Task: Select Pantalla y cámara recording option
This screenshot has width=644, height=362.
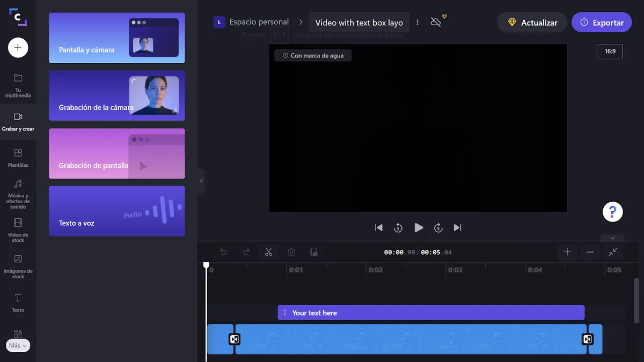Action: pos(117,38)
